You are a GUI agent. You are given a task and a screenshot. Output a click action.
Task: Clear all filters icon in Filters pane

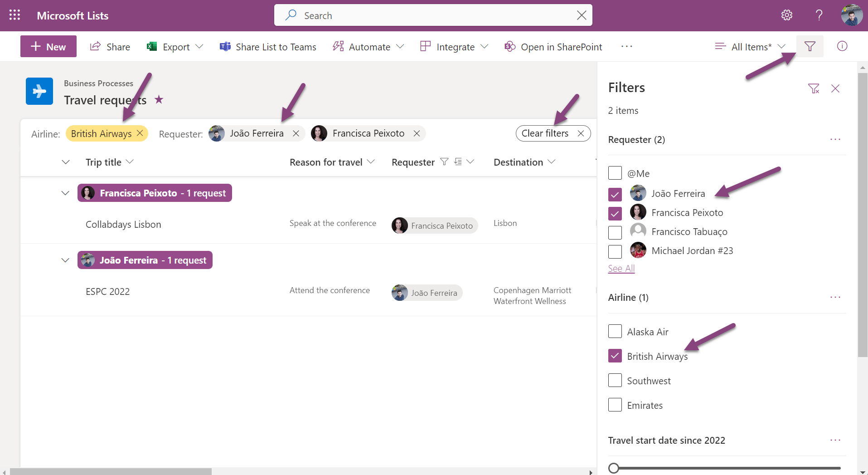(x=814, y=88)
